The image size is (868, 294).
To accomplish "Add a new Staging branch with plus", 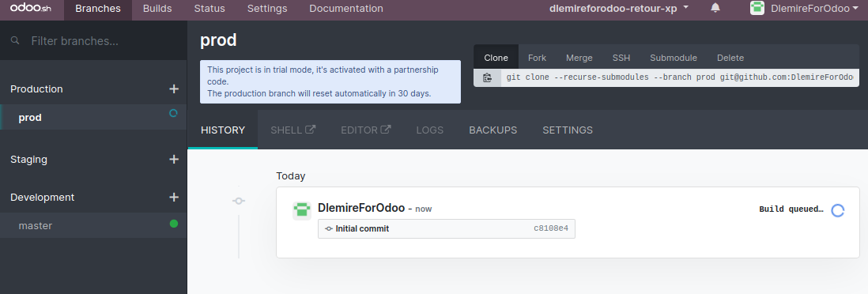I will tap(174, 159).
